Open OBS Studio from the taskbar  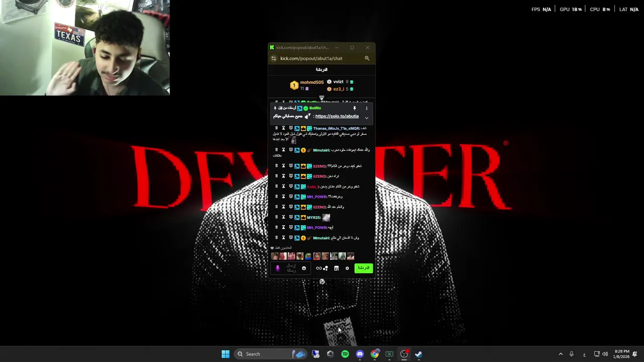404,354
